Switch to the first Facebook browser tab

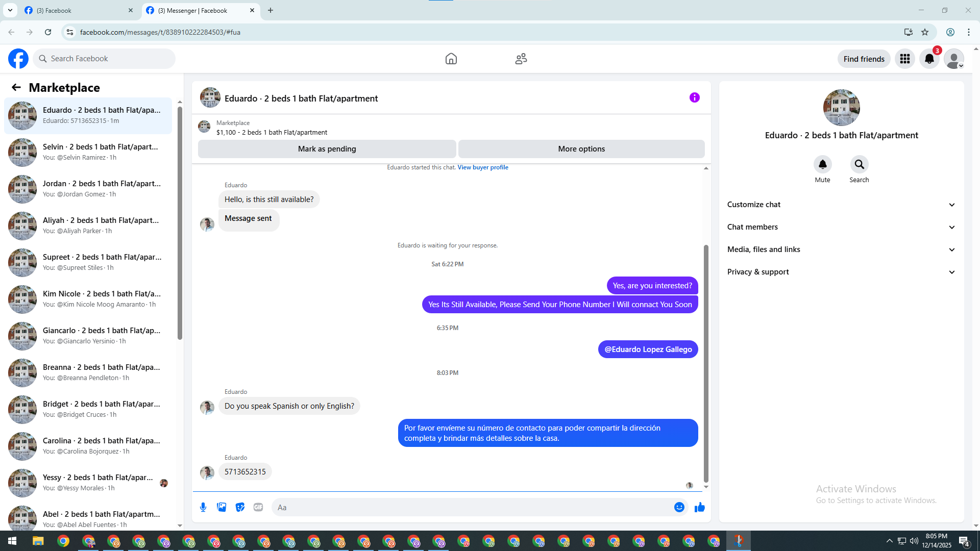[77, 10]
